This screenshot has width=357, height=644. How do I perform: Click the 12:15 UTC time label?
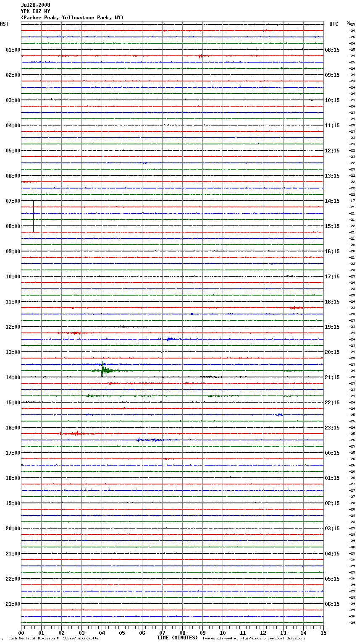click(x=332, y=151)
